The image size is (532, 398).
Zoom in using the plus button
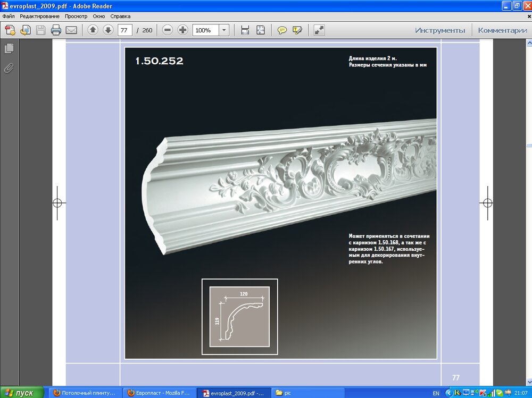pyautogui.click(x=182, y=30)
